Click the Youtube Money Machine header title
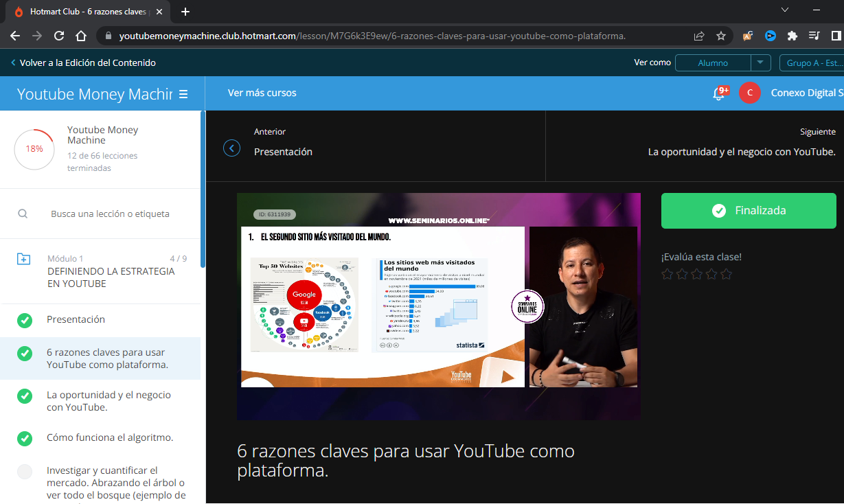Image resolution: width=844 pixels, height=504 pixels. pyautogui.click(x=95, y=94)
